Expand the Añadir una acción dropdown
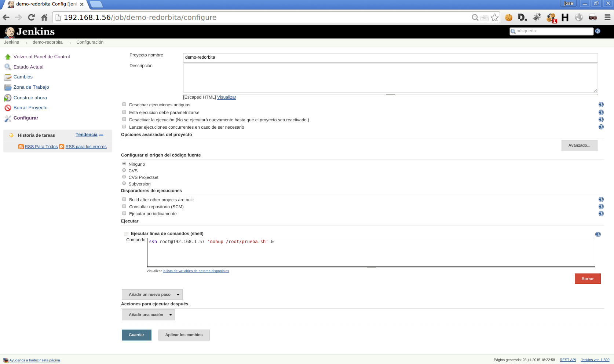614x364 pixels. point(148,315)
